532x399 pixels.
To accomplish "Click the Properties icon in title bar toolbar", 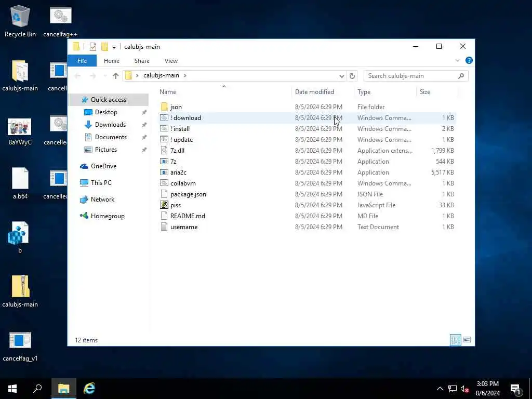I will (93, 46).
